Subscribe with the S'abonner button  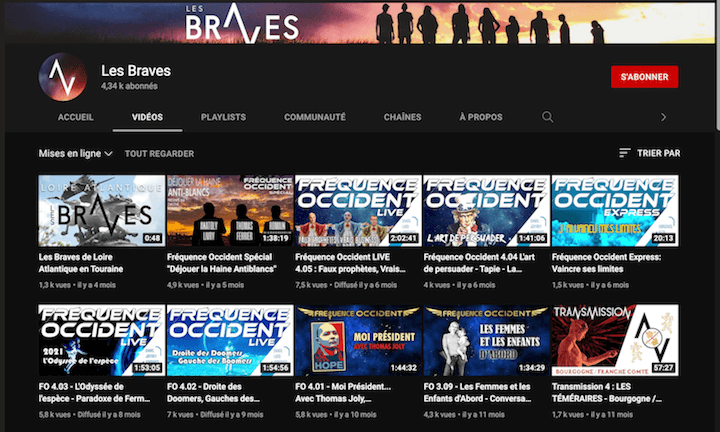click(644, 77)
